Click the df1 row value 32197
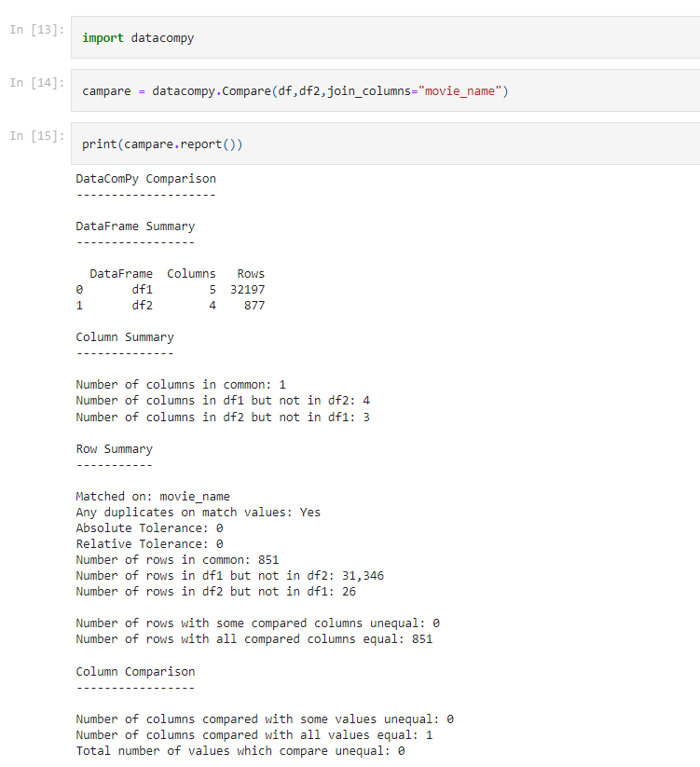 pyautogui.click(x=248, y=290)
